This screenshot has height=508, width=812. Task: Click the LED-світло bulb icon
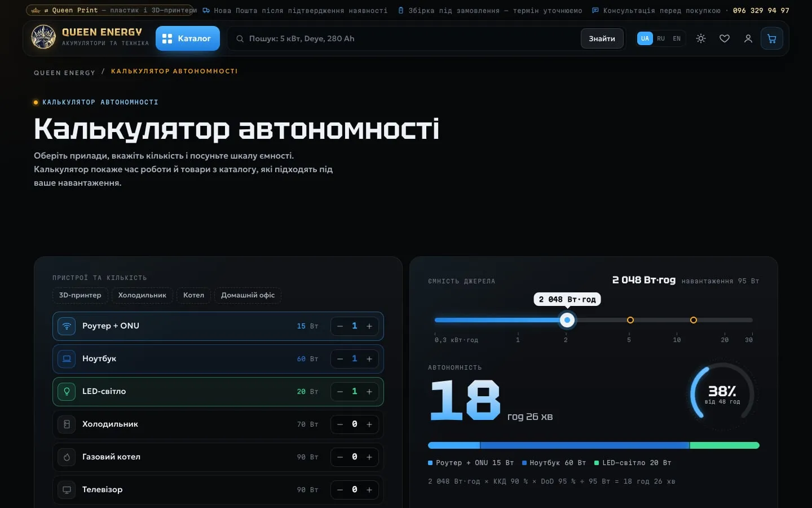coord(67,392)
